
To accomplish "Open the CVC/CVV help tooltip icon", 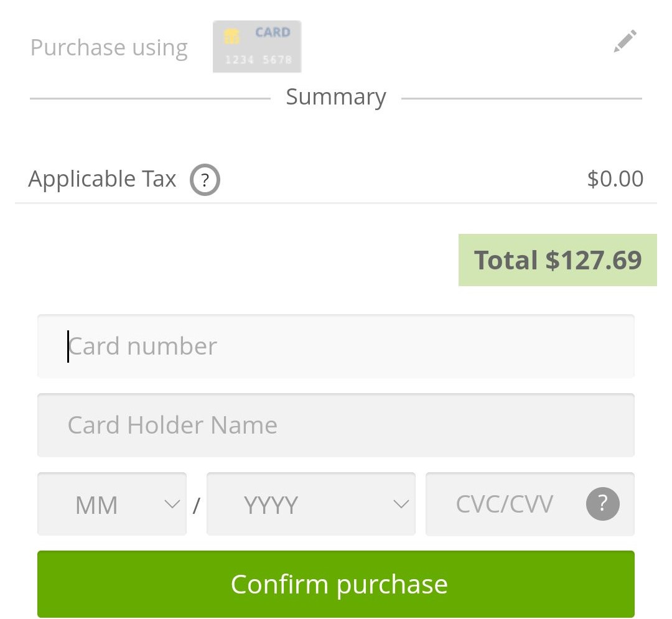I will pyautogui.click(x=602, y=504).
